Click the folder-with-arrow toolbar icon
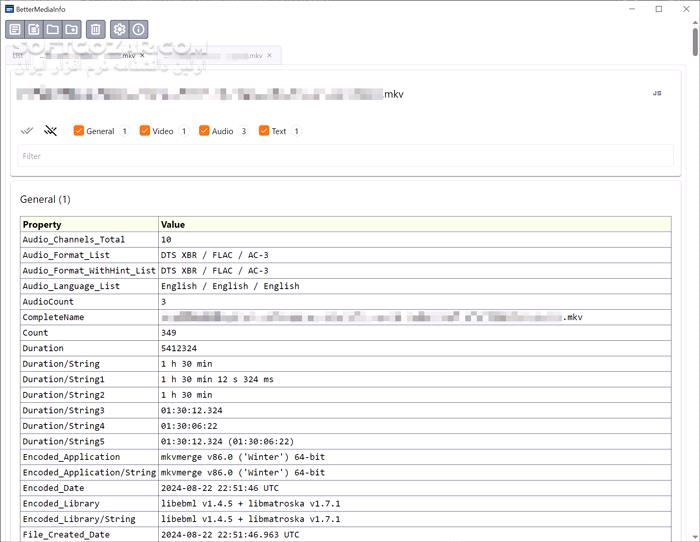Viewport: 700px width, 542px height. [72, 30]
